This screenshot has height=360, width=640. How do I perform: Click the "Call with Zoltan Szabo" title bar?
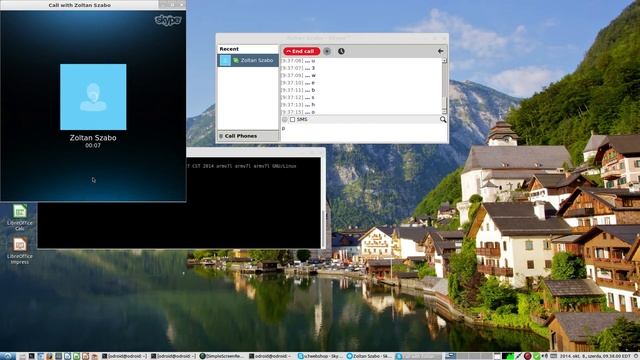click(x=80, y=5)
